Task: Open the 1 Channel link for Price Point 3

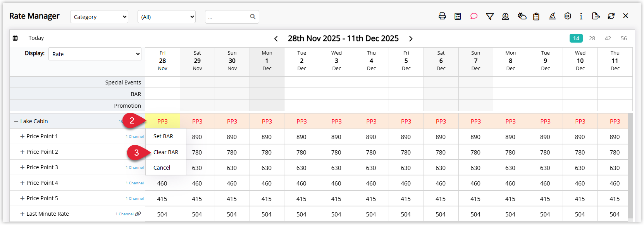Action: pyautogui.click(x=134, y=168)
